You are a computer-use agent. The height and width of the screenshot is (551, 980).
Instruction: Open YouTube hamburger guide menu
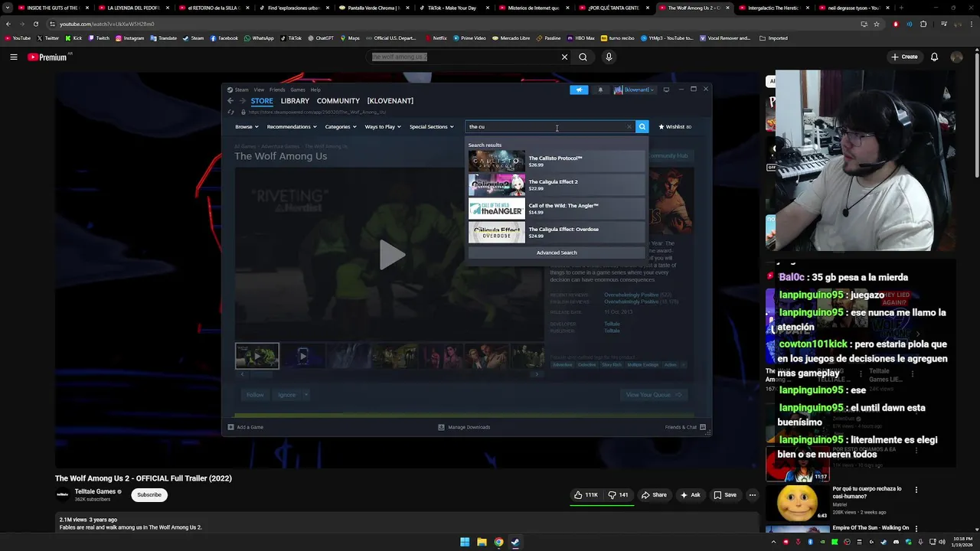14,57
